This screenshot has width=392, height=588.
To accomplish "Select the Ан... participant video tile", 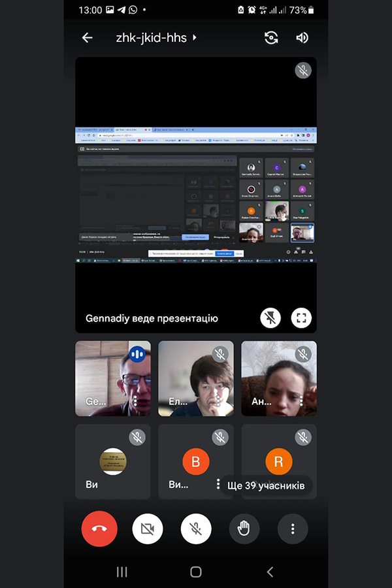I will [279, 378].
